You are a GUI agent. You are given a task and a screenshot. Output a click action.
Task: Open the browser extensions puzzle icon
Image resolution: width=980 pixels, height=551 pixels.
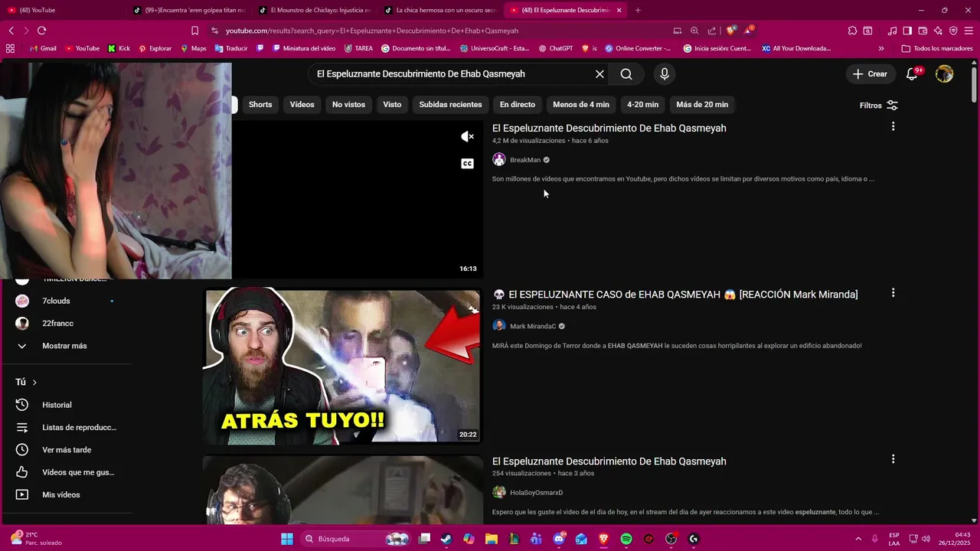(x=852, y=31)
